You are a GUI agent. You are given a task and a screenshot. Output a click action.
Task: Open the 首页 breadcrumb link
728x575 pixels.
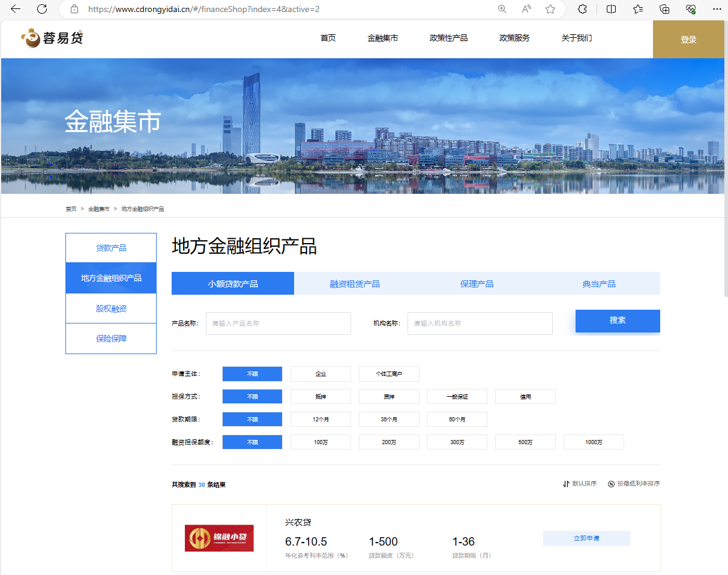click(70, 208)
